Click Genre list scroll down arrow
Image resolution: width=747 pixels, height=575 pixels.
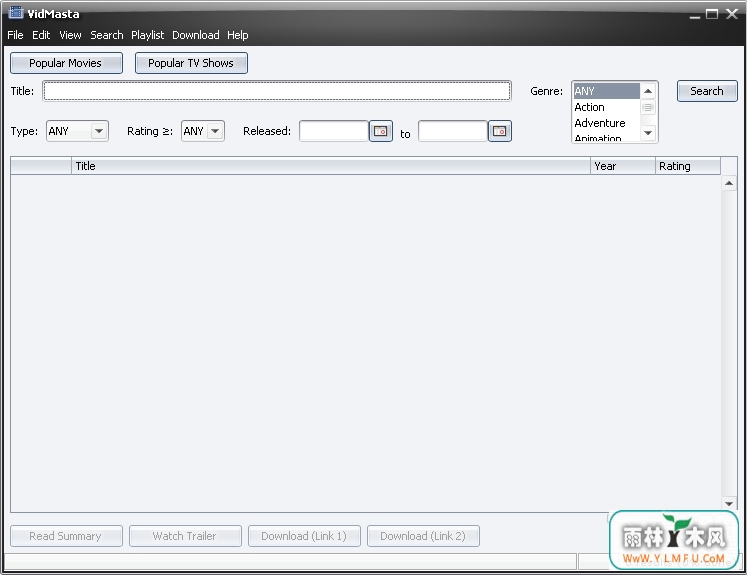(648, 133)
